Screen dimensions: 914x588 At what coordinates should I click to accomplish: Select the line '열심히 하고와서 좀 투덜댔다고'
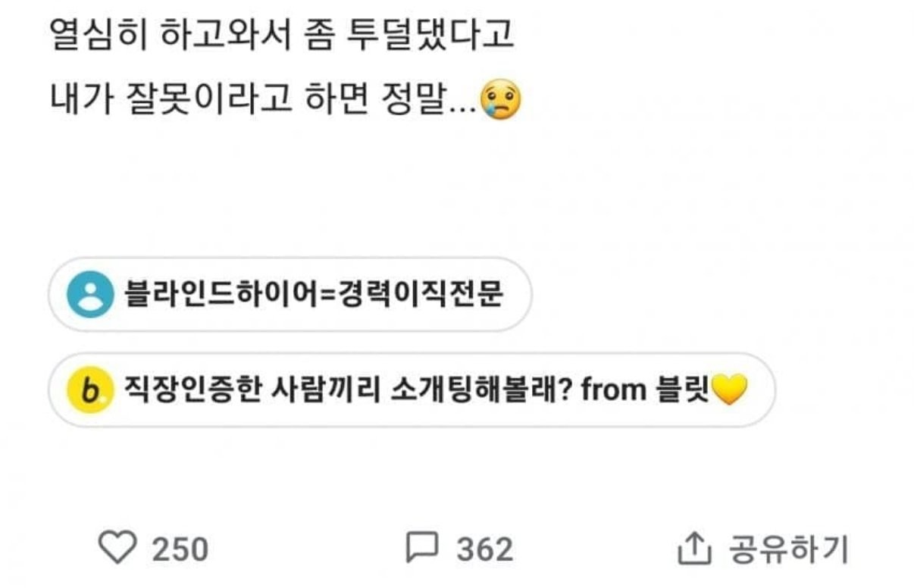282,36
